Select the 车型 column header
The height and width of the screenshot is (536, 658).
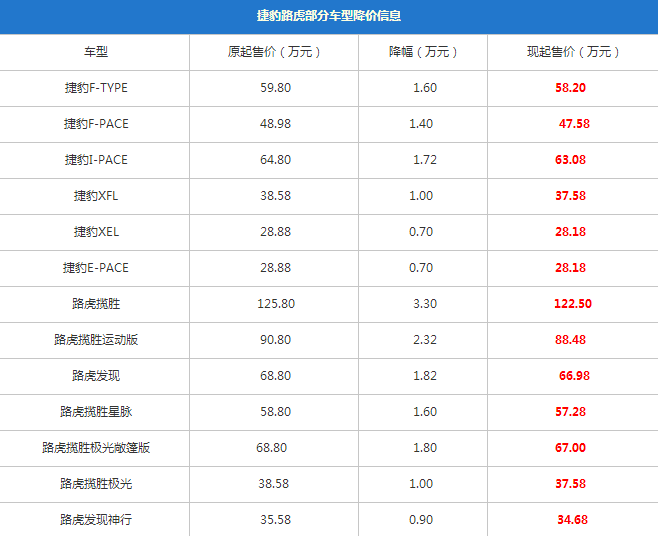click(96, 52)
